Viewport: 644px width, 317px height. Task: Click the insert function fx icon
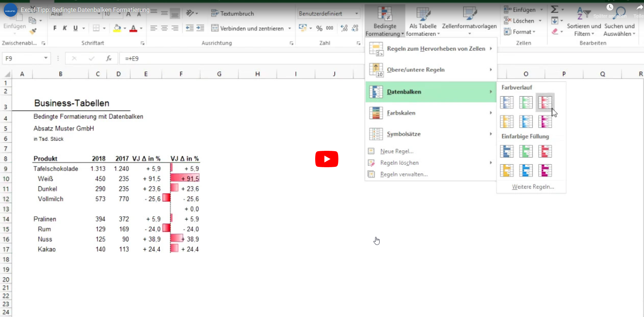point(109,58)
